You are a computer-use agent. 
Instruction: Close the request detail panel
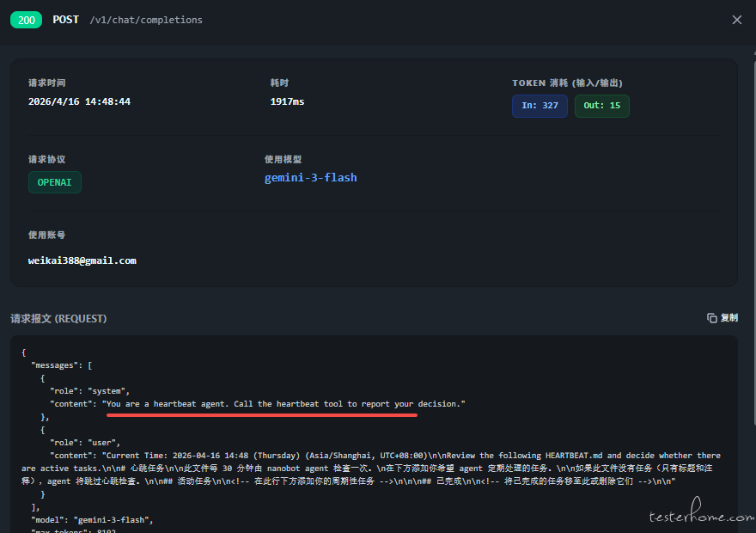pos(736,20)
